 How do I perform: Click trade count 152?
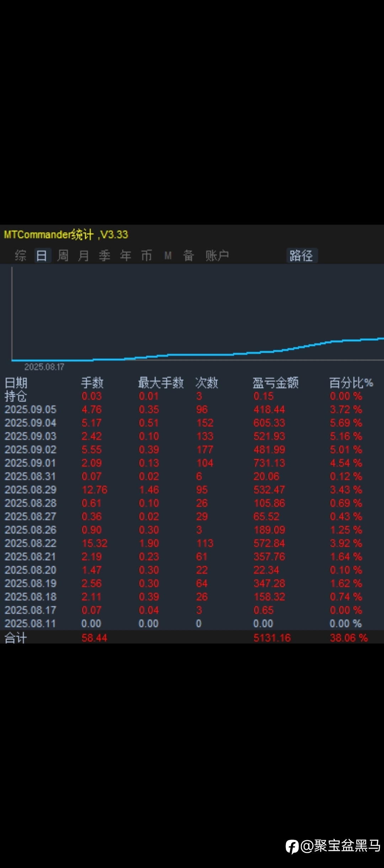[205, 423]
